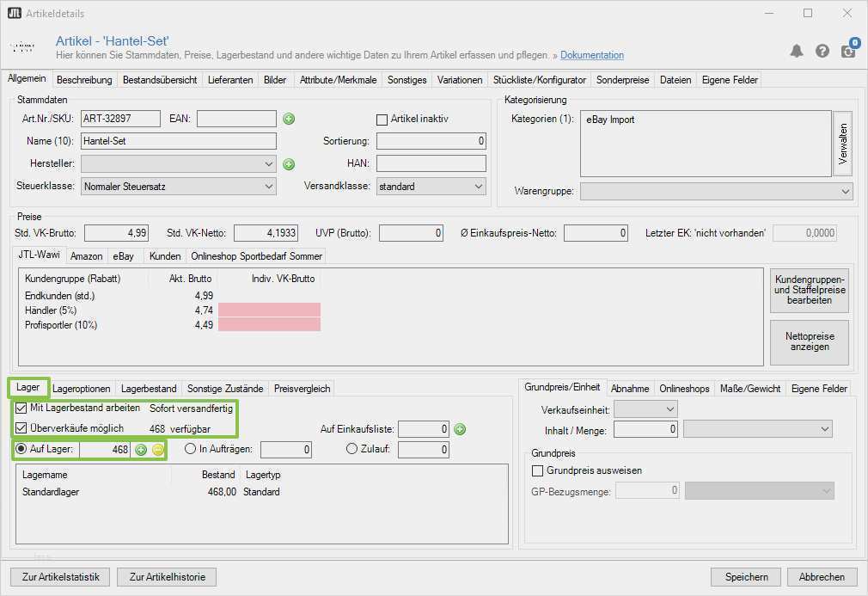The width and height of the screenshot is (868, 596).
Task: Open Zur Artikelhistorie
Action: point(168,576)
